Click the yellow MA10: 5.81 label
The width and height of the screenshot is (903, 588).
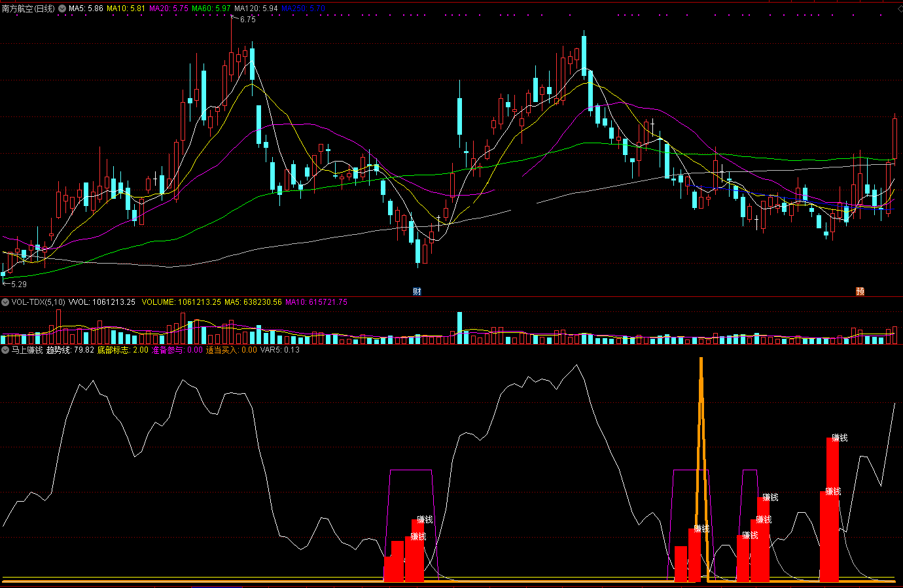tap(126, 9)
